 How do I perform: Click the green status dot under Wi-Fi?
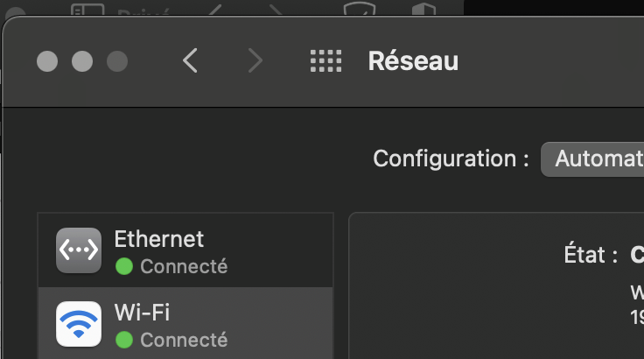124,339
